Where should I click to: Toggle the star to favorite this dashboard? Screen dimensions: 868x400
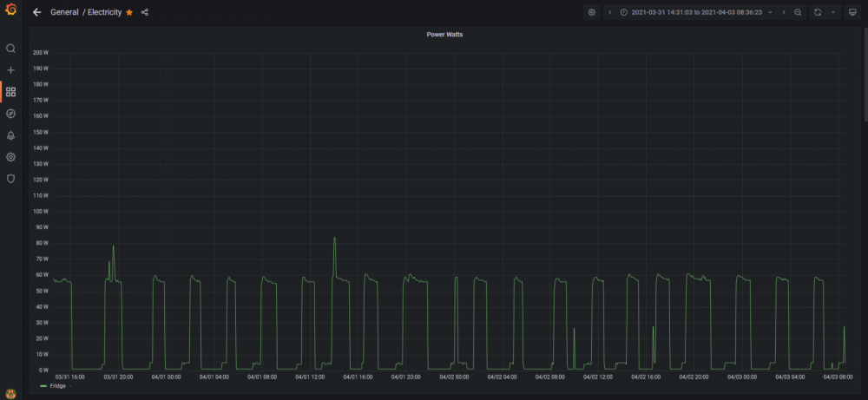pos(129,12)
